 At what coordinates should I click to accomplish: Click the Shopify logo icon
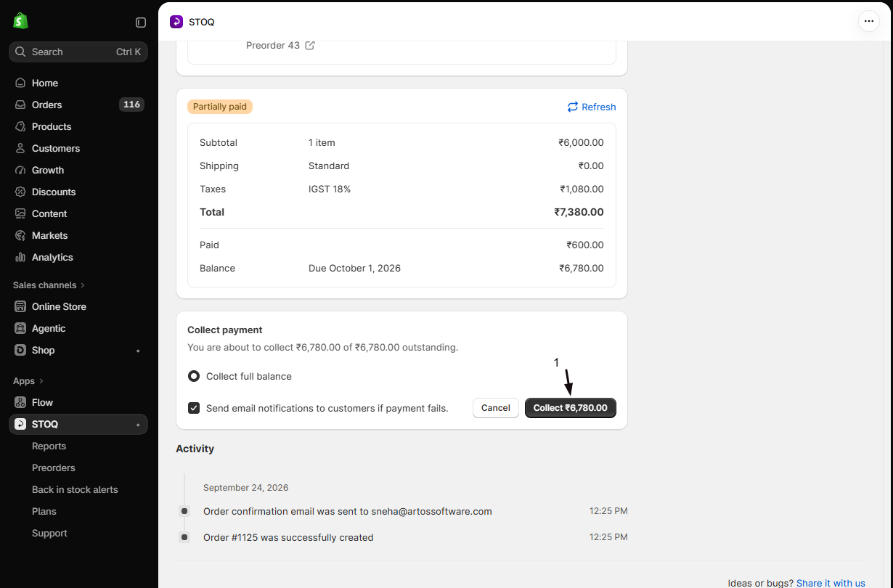click(x=20, y=21)
